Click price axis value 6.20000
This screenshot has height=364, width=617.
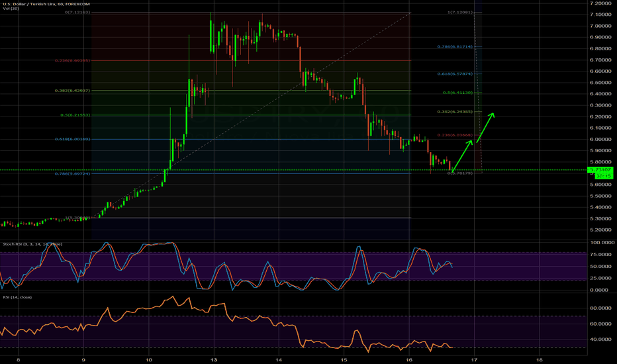(x=600, y=117)
